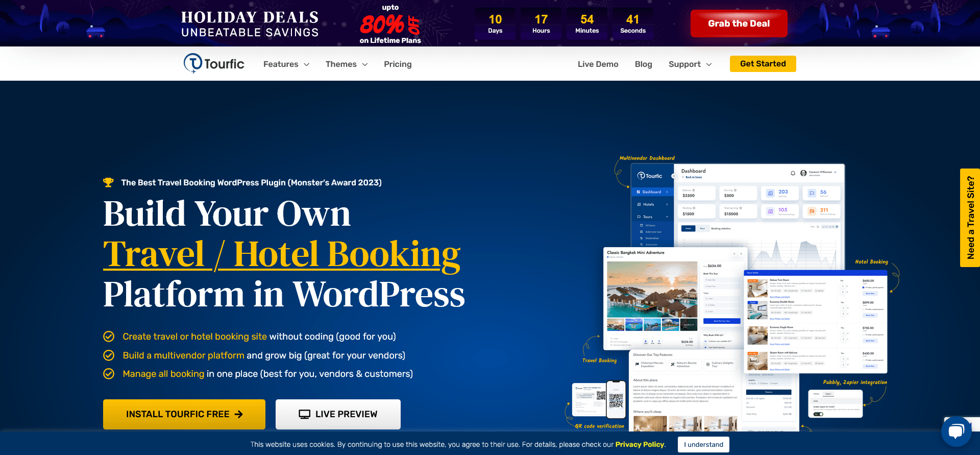Click the Manage all booking text
The width and height of the screenshot is (980, 455).
(163, 374)
